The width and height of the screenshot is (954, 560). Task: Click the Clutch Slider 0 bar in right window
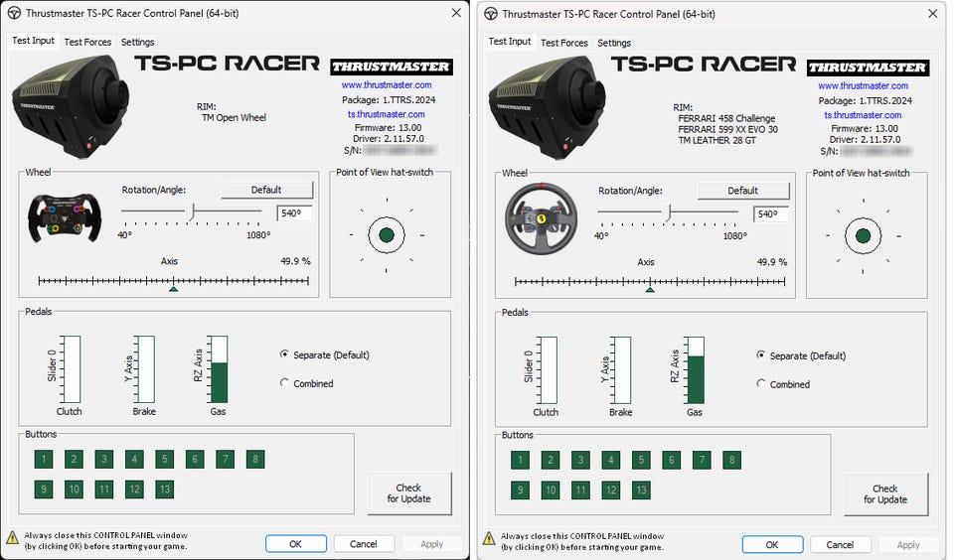point(548,369)
